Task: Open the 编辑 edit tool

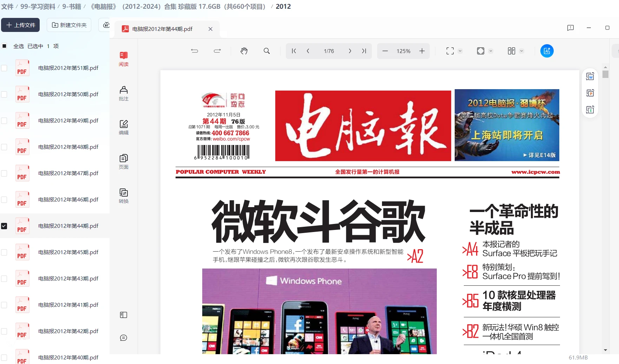Action: coord(124,127)
